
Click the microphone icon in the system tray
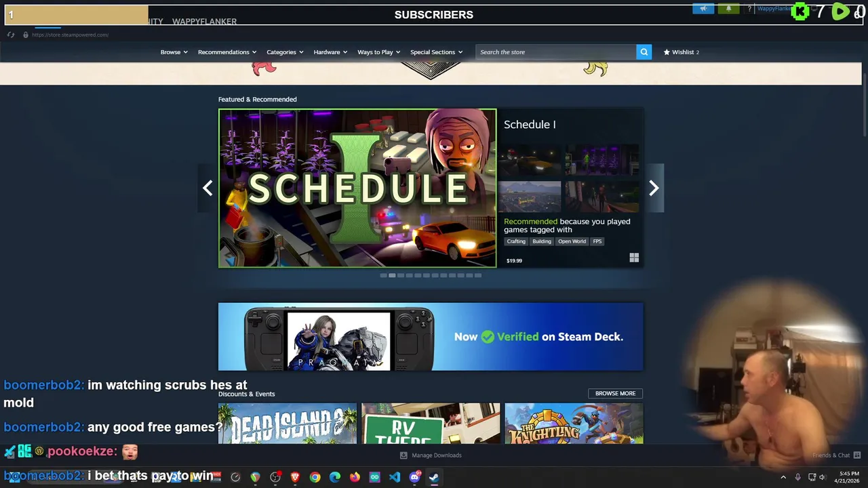[797, 477]
